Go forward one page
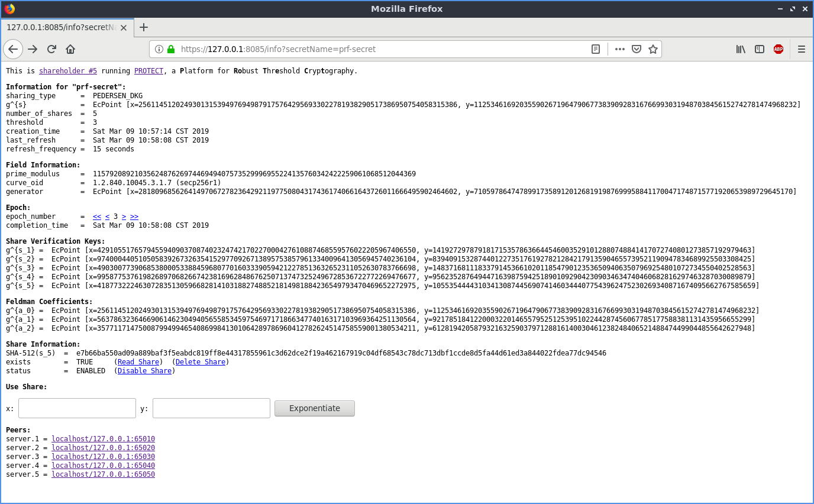This screenshot has height=504, width=814. click(33, 49)
